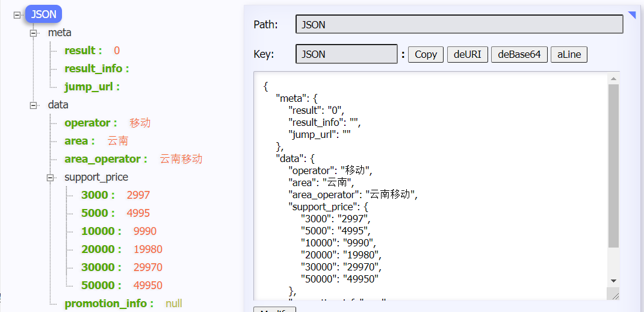This screenshot has width=644, height=312.
Task: Select the meta node label
Action: tap(60, 33)
